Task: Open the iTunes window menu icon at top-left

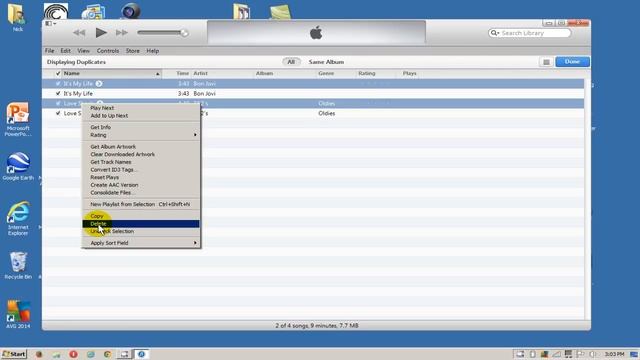Action: 51,24
